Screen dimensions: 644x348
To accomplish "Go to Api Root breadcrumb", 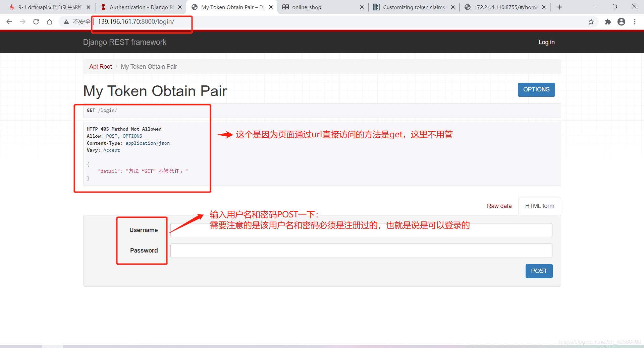I will point(100,67).
